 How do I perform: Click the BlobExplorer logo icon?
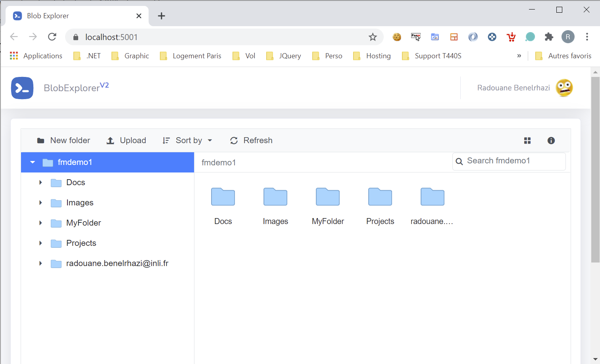22,88
